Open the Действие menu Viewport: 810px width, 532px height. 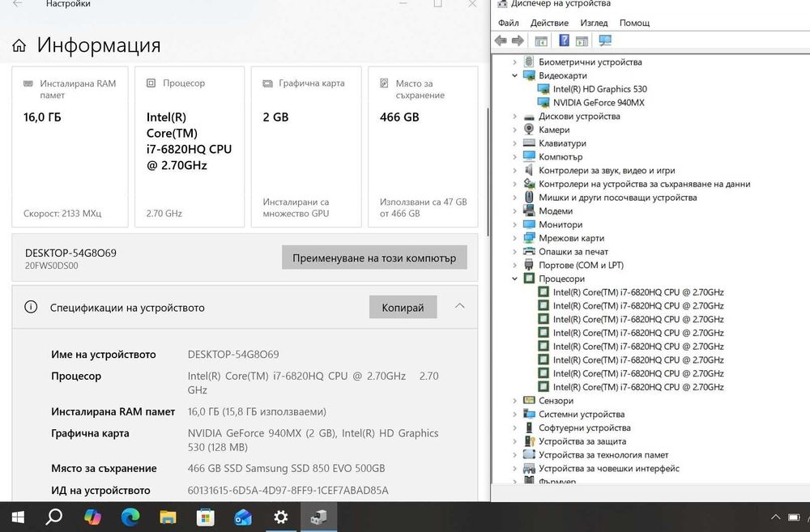pyautogui.click(x=549, y=23)
